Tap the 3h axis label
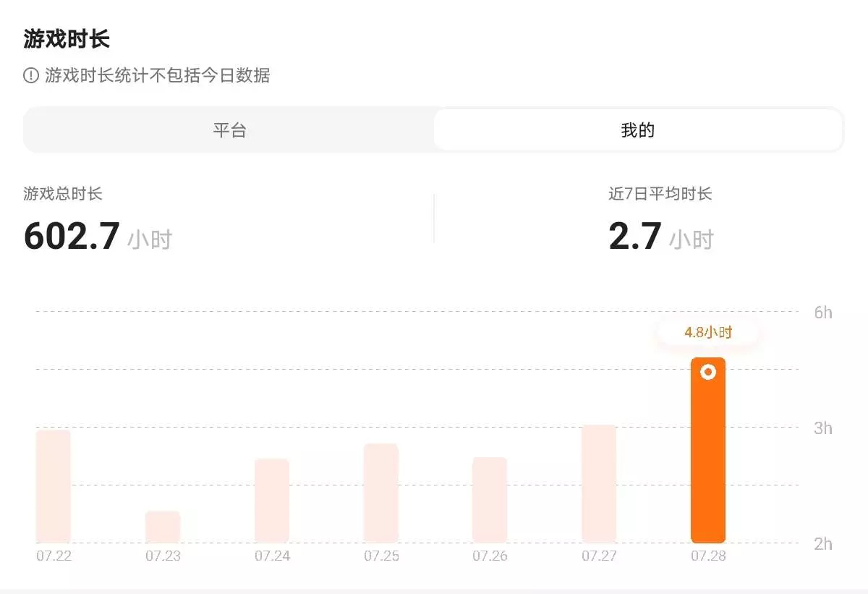 (x=823, y=428)
